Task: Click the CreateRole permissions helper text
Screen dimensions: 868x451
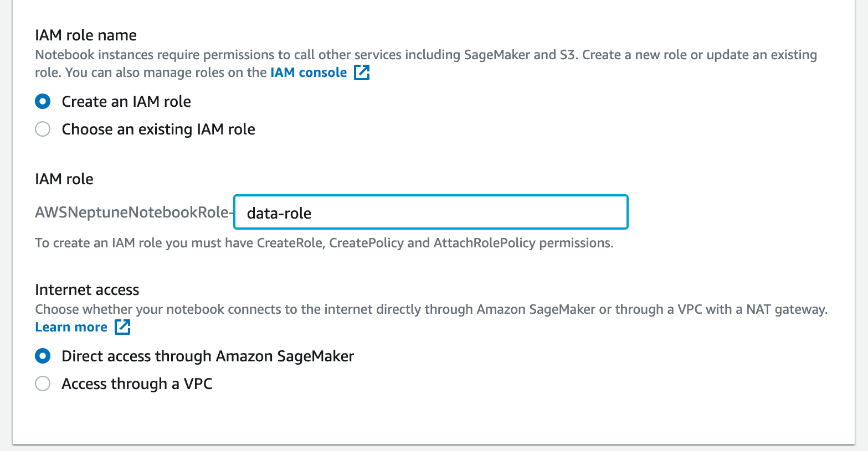Action: click(324, 243)
